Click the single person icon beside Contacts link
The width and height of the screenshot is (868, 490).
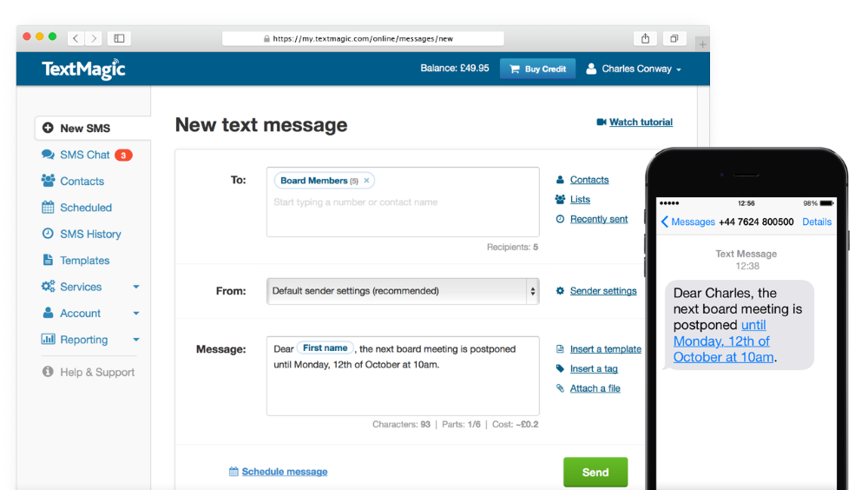(x=560, y=180)
